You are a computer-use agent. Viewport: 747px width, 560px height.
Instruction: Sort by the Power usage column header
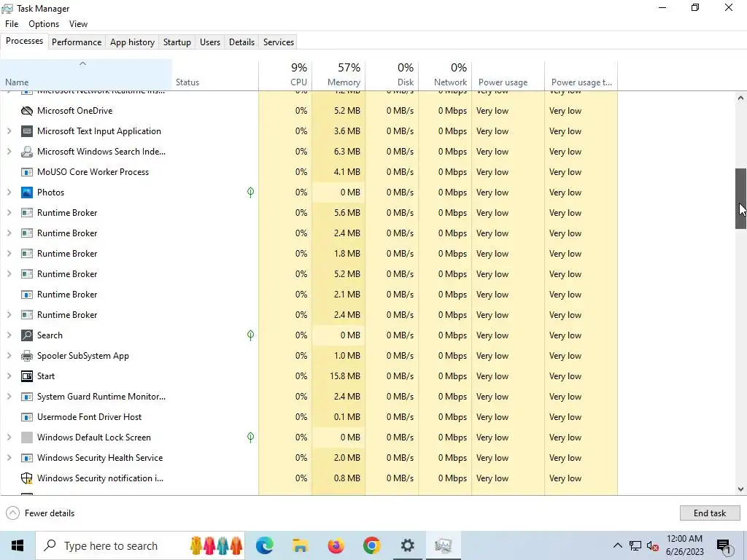pyautogui.click(x=508, y=75)
